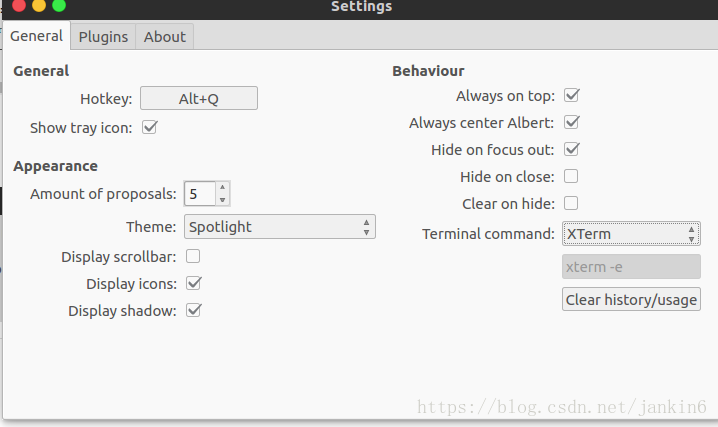
Task: Open the Theme dropdown showing Spotlight
Action: click(x=280, y=227)
